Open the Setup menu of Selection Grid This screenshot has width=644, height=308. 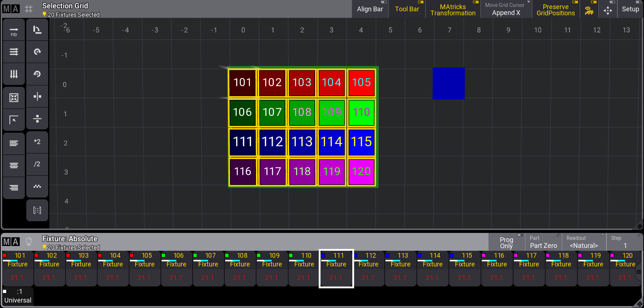point(630,9)
